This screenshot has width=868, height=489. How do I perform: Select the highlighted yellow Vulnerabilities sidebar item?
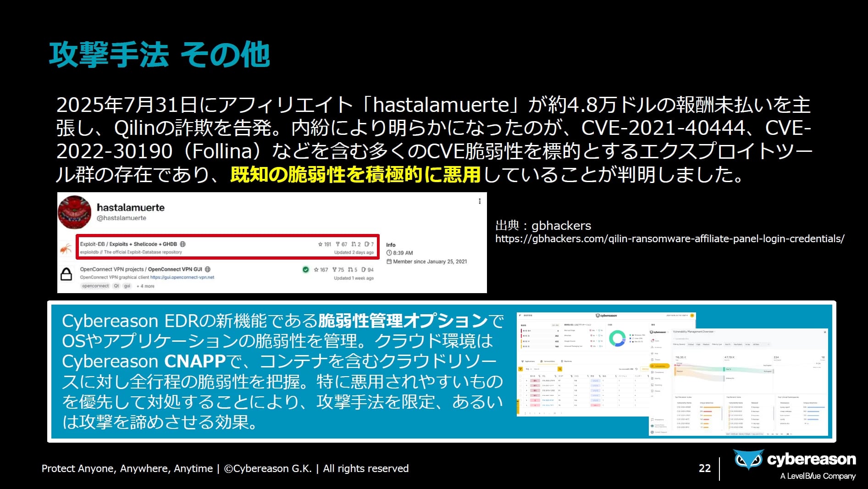click(x=659, y=366)
